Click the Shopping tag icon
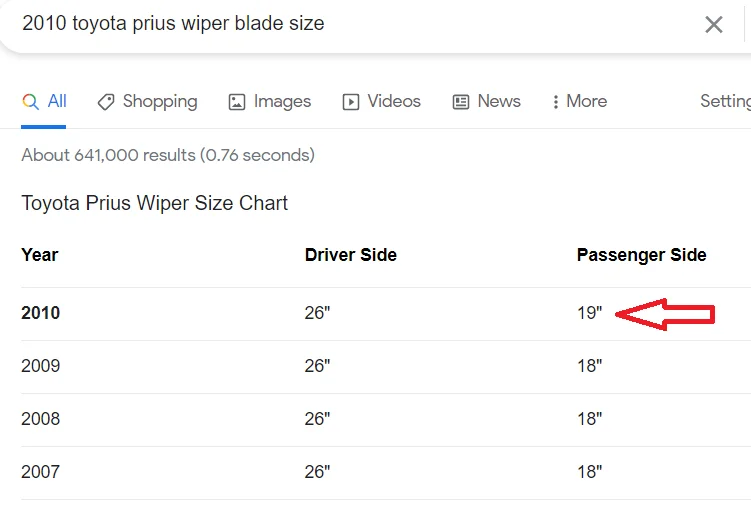This screenshot has height=505, width=751. (x=105, y=102)
